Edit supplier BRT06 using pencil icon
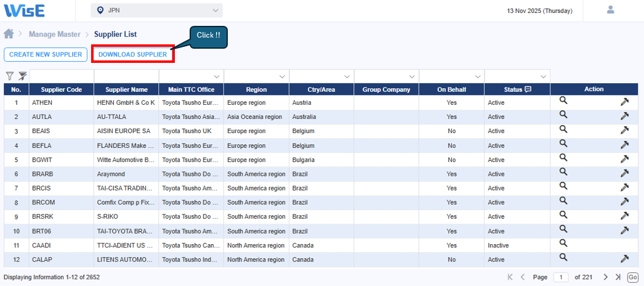Viewport: 644px width, 286px height. (x=624, y=231)
